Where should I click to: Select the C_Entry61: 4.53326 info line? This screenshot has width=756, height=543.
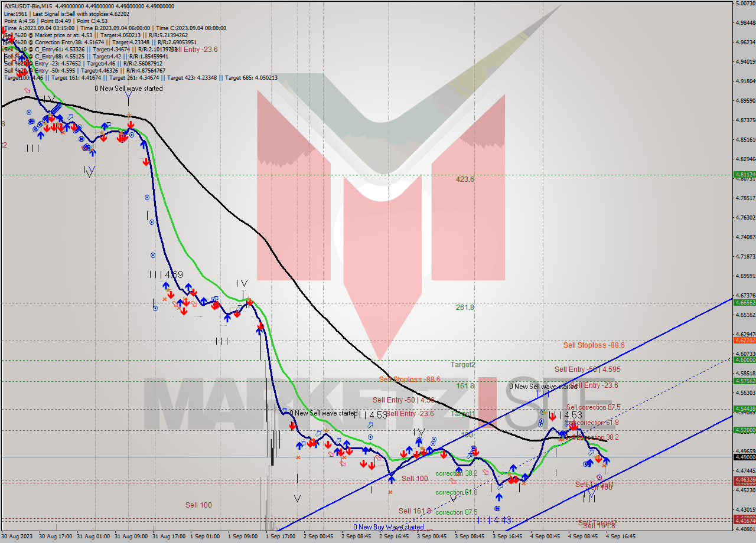click(90, 50)
